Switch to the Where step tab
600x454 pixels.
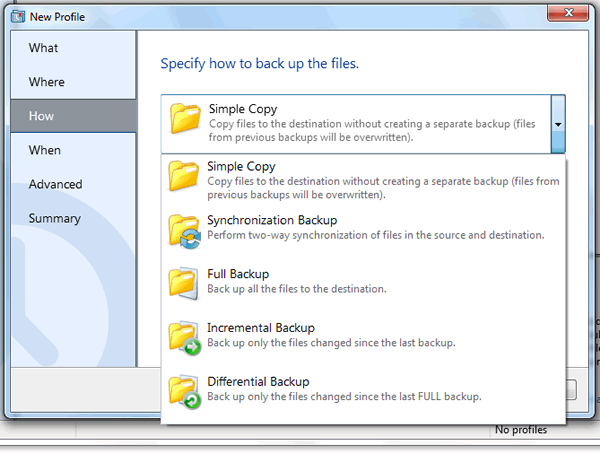coord(47,82)
